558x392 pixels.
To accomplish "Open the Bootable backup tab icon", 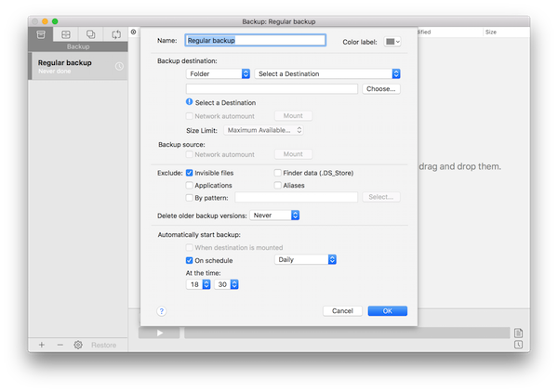I will [66, 34].
